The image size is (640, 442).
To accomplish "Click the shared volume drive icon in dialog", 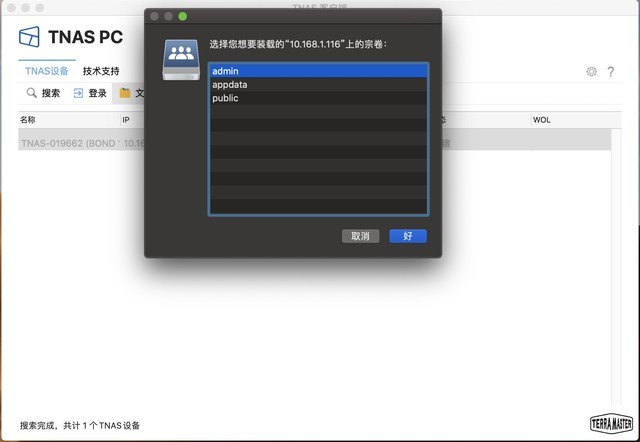I will tap(181, 60).
